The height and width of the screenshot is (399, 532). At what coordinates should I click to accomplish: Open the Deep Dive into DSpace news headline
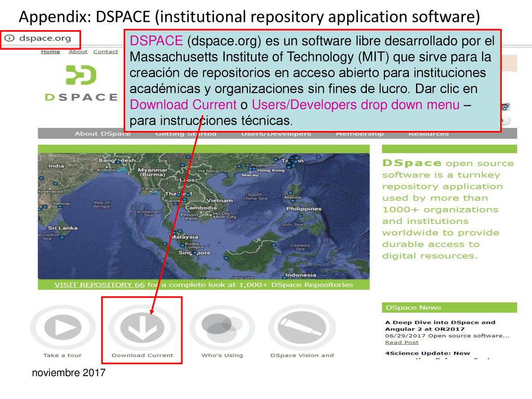click(440, 326)
